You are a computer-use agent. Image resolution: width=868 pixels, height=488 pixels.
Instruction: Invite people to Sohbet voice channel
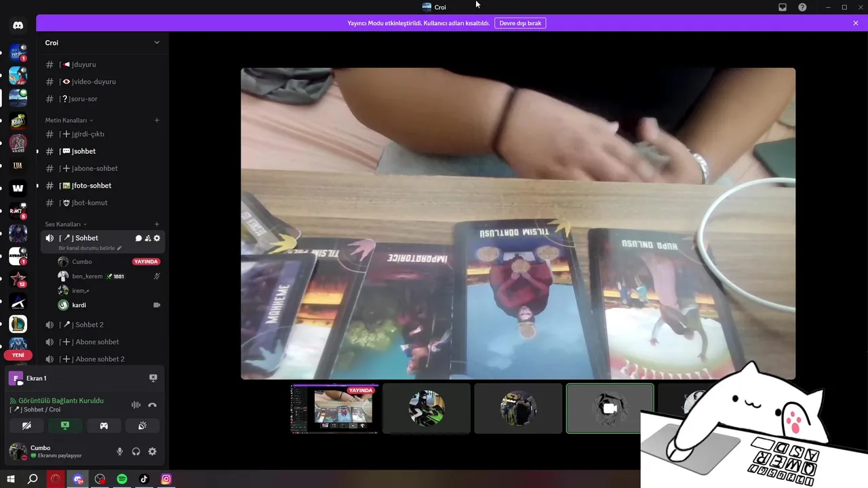click(148, 238)
